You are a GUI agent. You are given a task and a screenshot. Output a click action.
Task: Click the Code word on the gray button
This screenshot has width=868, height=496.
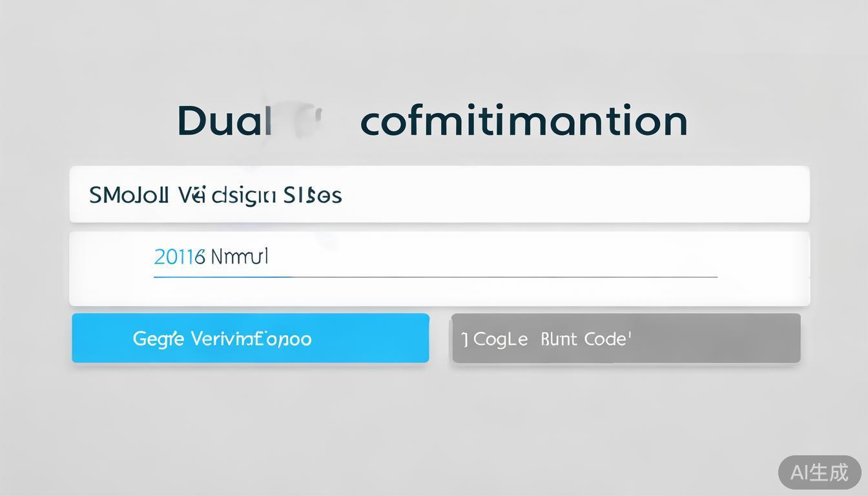(x=606, y=338)
